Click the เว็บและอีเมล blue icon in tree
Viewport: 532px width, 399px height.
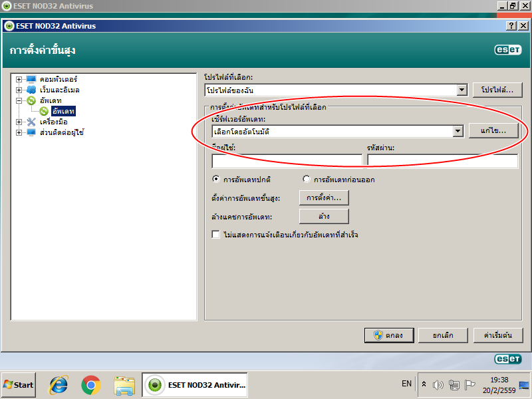[x=31, y=90]
